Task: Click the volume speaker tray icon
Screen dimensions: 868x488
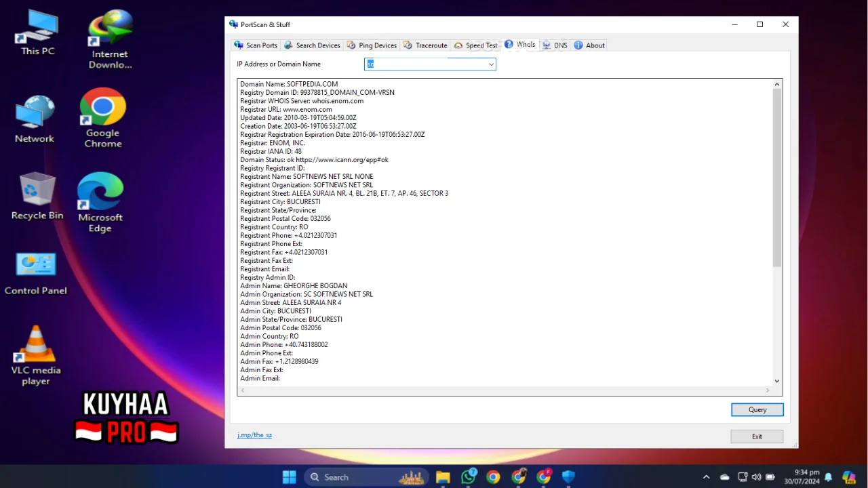Action: (x=757, y=477)
